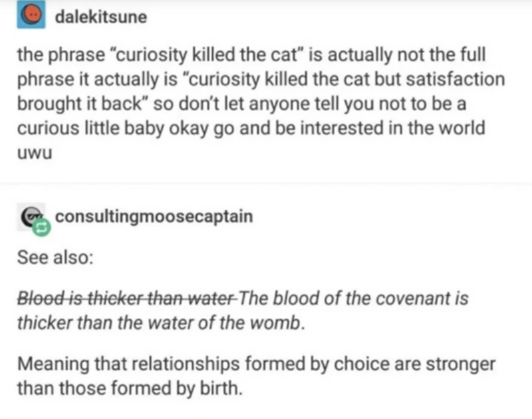The height and width of the screenshot is (419, 532).
Task: Click the divider between the two posts
Action: coord(266,184)
